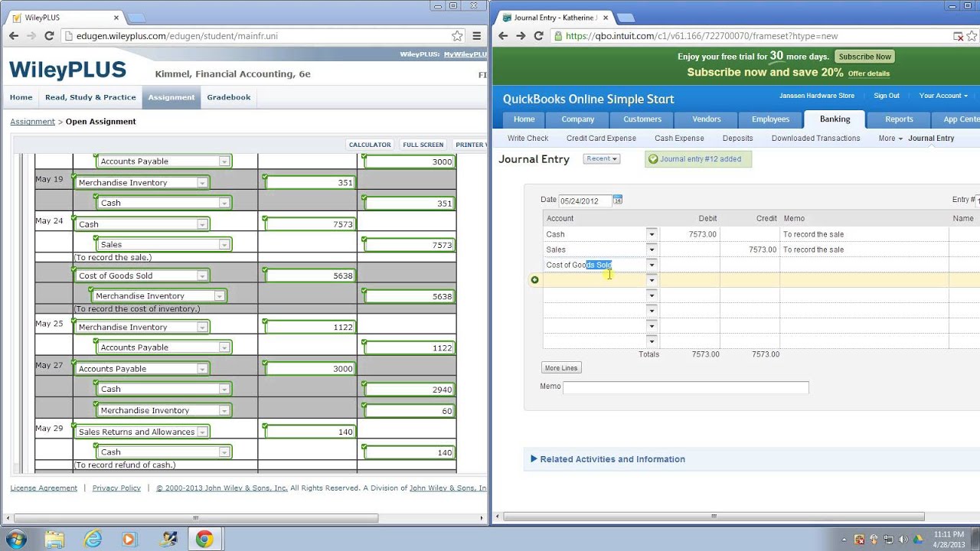This screenshot has height=551, width=980.
Task: Open the Write Check link
Action: 528,139
